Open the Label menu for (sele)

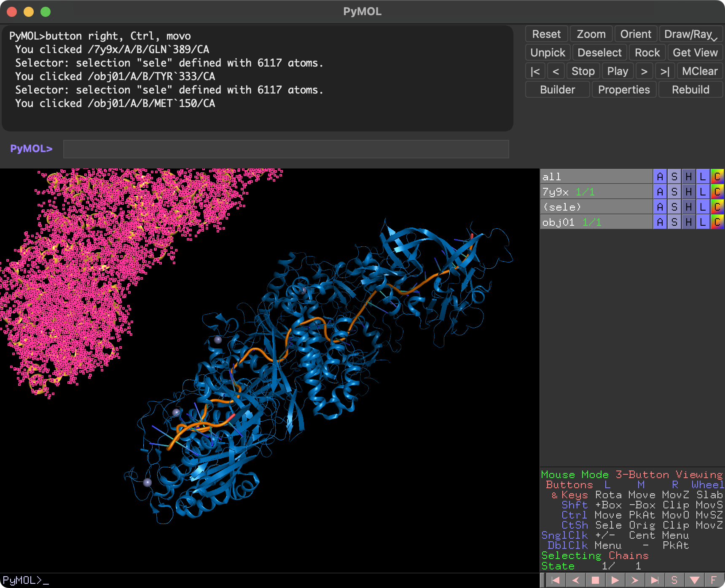coord(703,206)
